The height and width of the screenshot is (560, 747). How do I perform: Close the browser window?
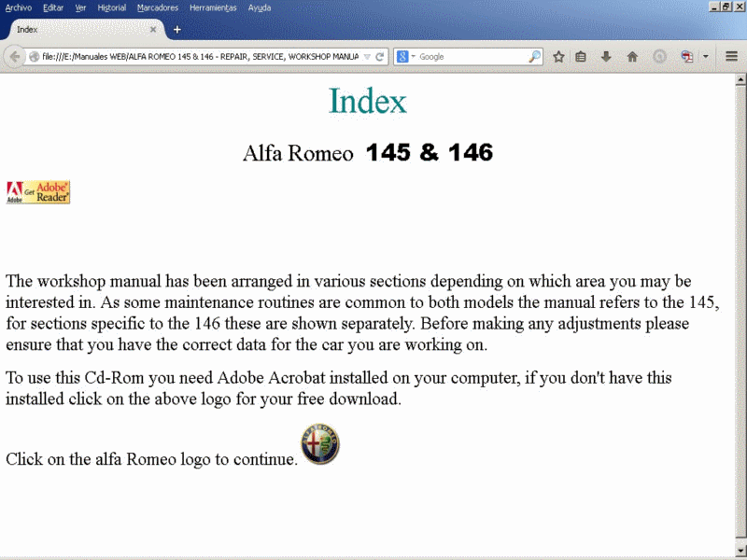pyautogui.click(x=739, y=7)
